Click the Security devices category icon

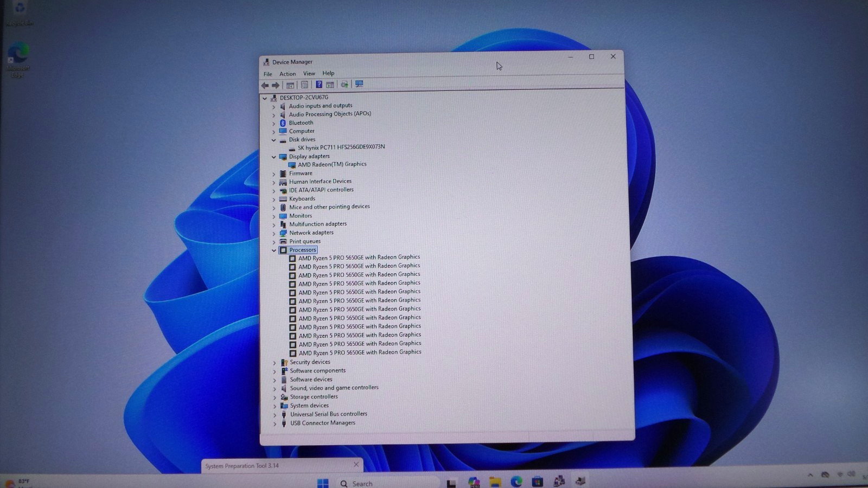point(284,362)
